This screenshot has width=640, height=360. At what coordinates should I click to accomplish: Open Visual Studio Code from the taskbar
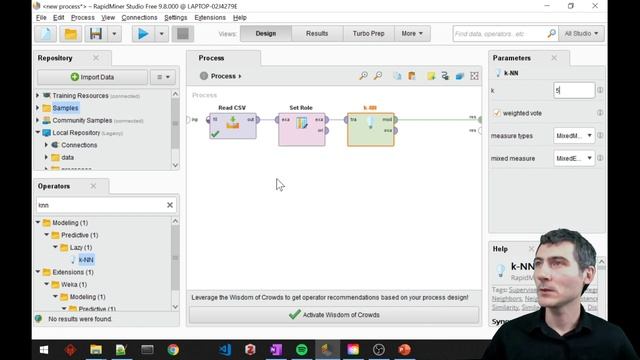tap(224, 350)
